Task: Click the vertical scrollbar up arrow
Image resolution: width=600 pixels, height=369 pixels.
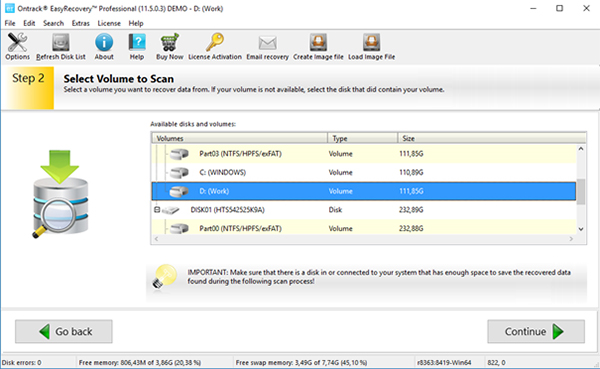Action: (x=581, y=149)
